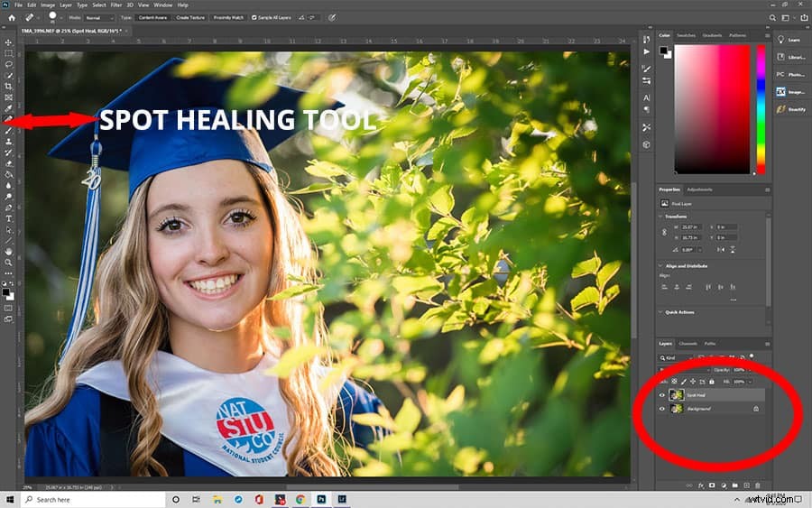Add a layer mask
Screen dimensions: 812x508
(x=712, y=485)
